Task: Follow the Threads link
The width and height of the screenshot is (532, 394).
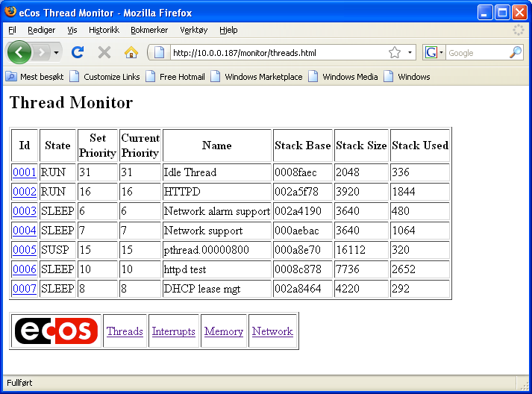Action: pyautogui.click(x=125, y=331)
